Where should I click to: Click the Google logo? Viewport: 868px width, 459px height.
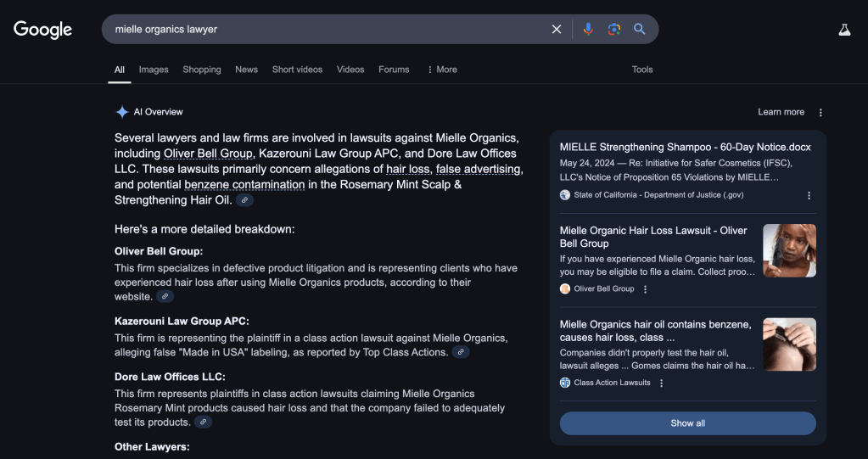click(42, 30)
